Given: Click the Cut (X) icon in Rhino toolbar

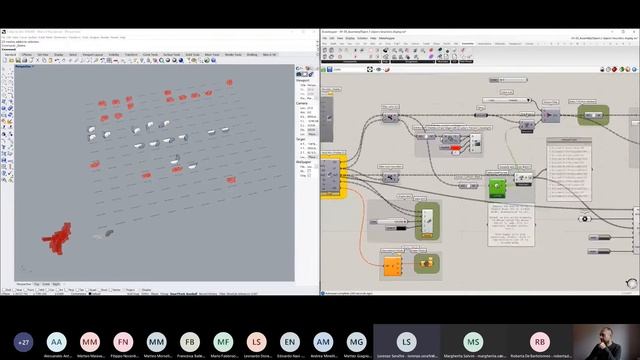Looking at the screenshot, I should coord(38,60).
